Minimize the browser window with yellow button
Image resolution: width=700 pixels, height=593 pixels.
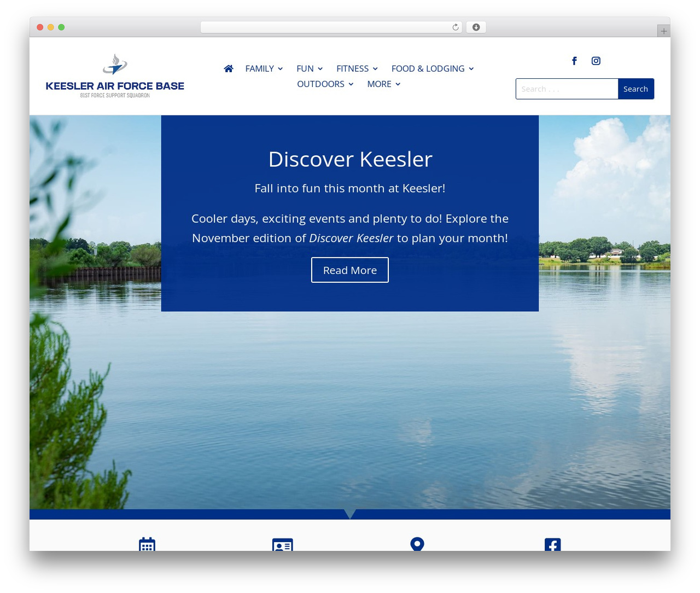click(51, 27)
